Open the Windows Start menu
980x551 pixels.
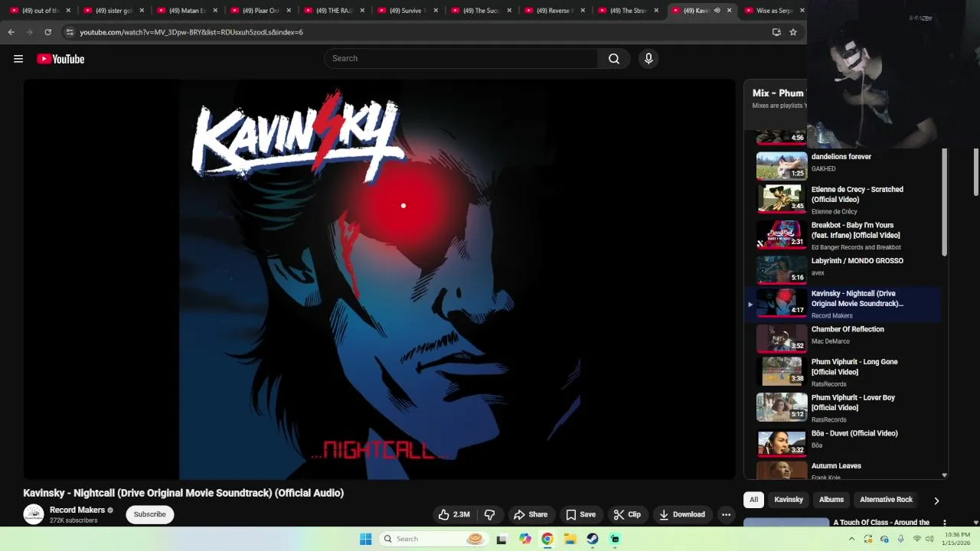[x=366, y=539]
